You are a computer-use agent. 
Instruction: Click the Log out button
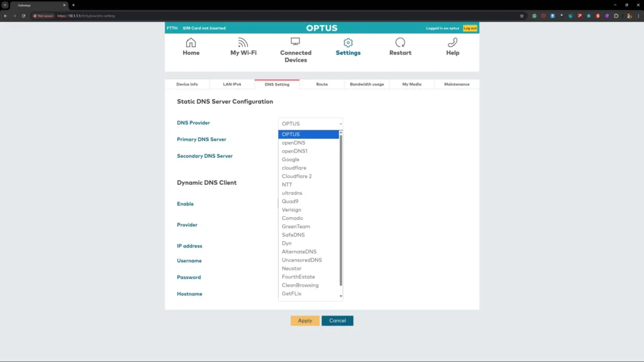point(470,28)
